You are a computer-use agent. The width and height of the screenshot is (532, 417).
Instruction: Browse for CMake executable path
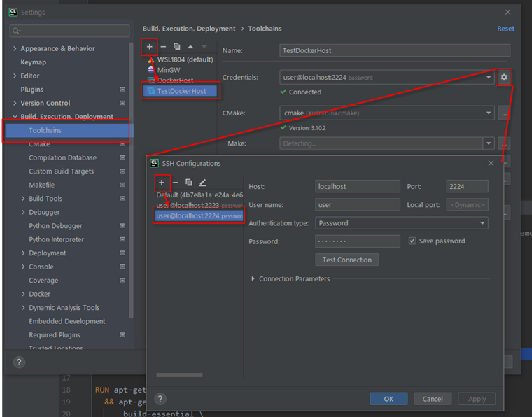(504, 113)
